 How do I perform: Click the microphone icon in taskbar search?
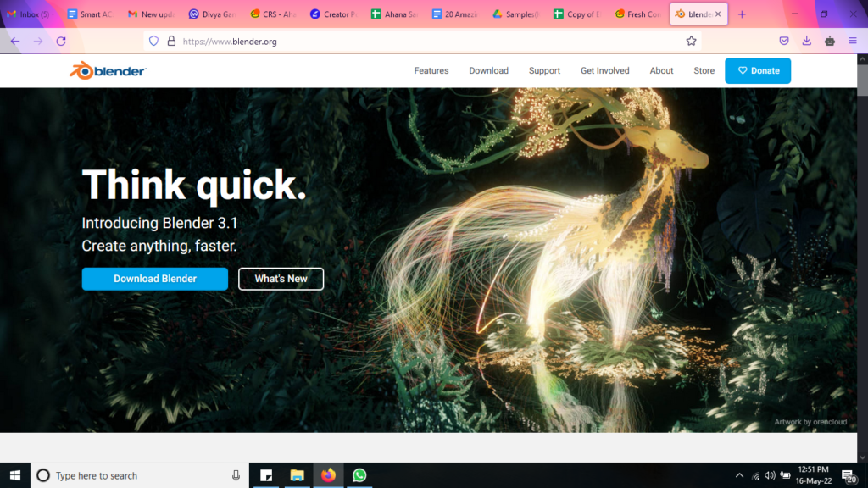click(236, 475)
